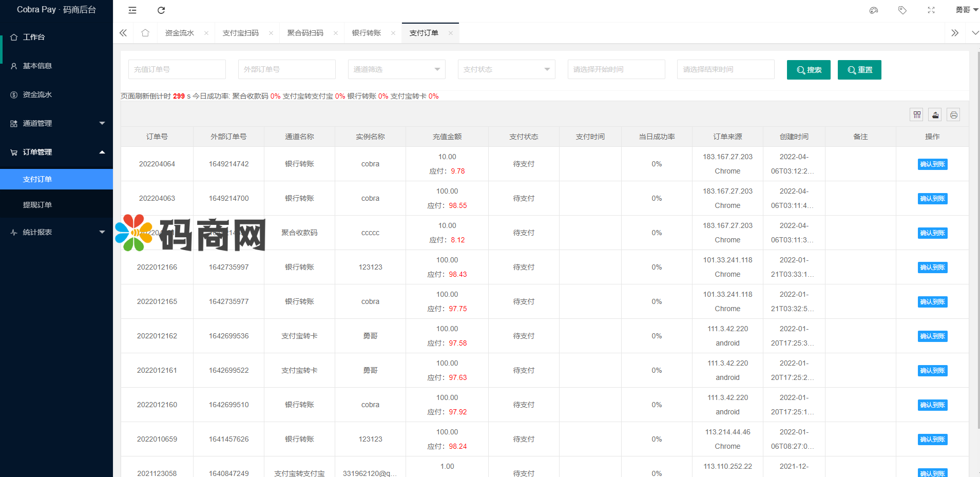Switch to the 资金流水 tab
Screen dimensions: 980x477
point(180,33)
